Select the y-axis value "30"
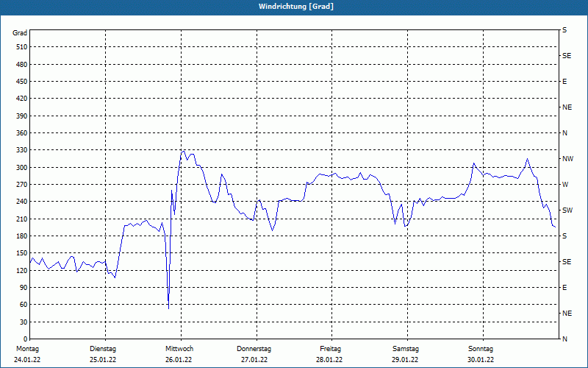This screenshot has height=368, width=588. (24, 322)
